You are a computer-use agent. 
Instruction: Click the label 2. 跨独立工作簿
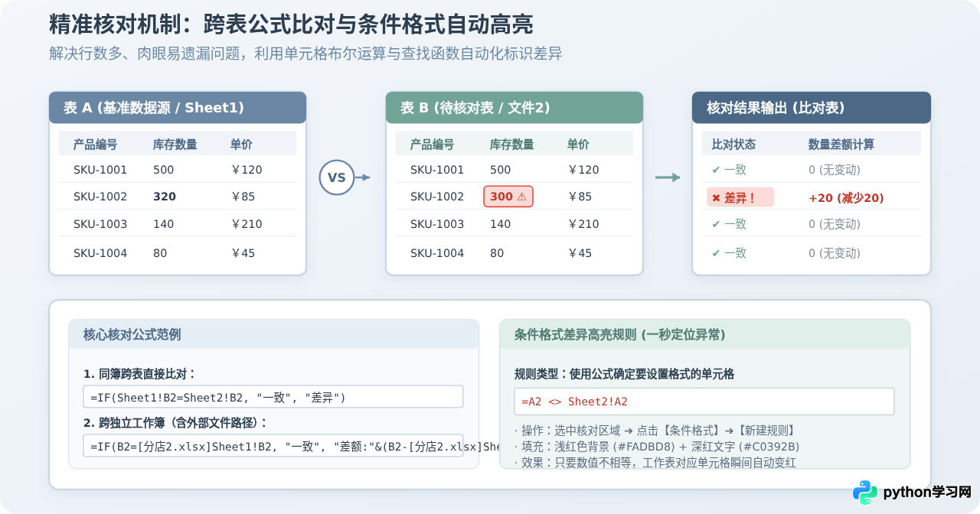176,423
